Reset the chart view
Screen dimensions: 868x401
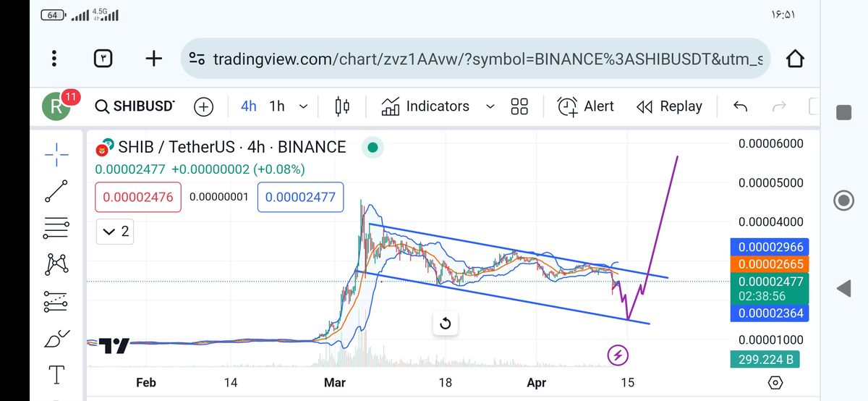[x=445, y=324]
